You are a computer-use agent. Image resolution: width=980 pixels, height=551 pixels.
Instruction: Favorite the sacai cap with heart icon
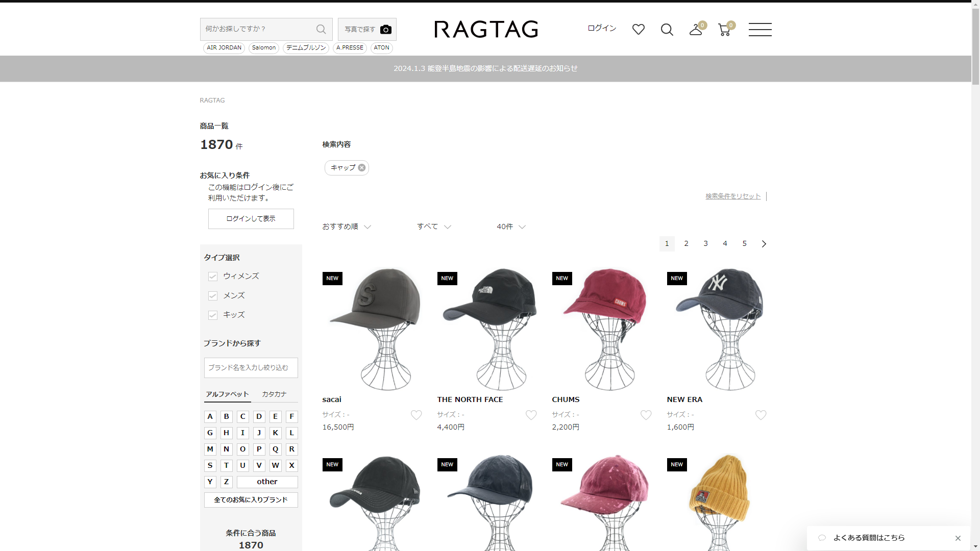[x=416, y=415]
